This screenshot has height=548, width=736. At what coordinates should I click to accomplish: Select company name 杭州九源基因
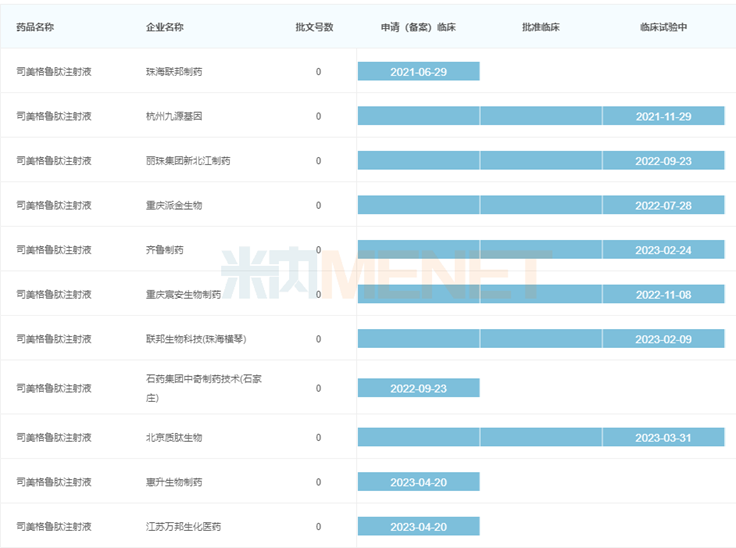174,116
